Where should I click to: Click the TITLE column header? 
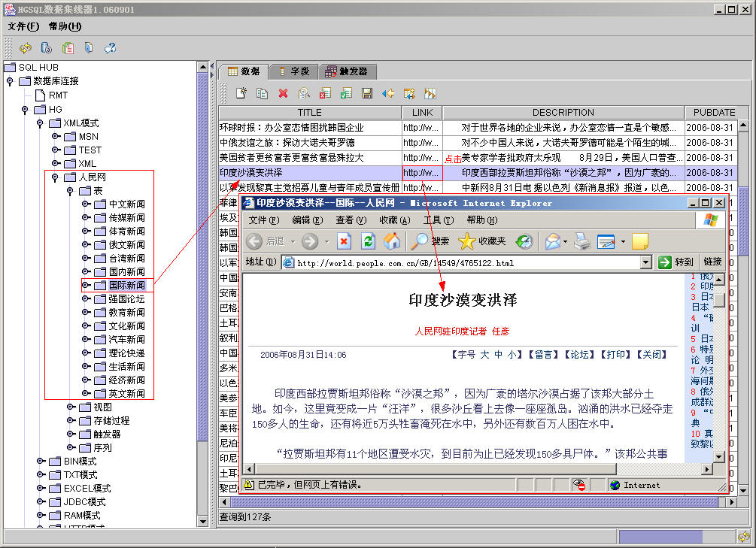[309, 112]
